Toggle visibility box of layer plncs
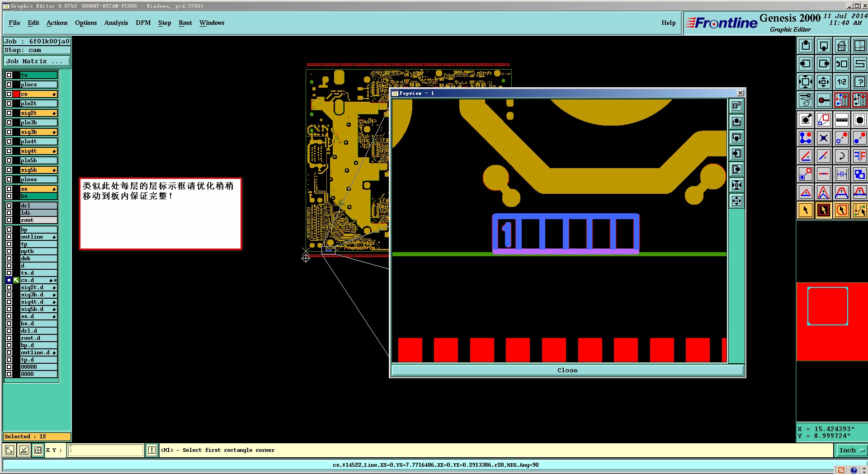The image size is (868, 474). 9,84
